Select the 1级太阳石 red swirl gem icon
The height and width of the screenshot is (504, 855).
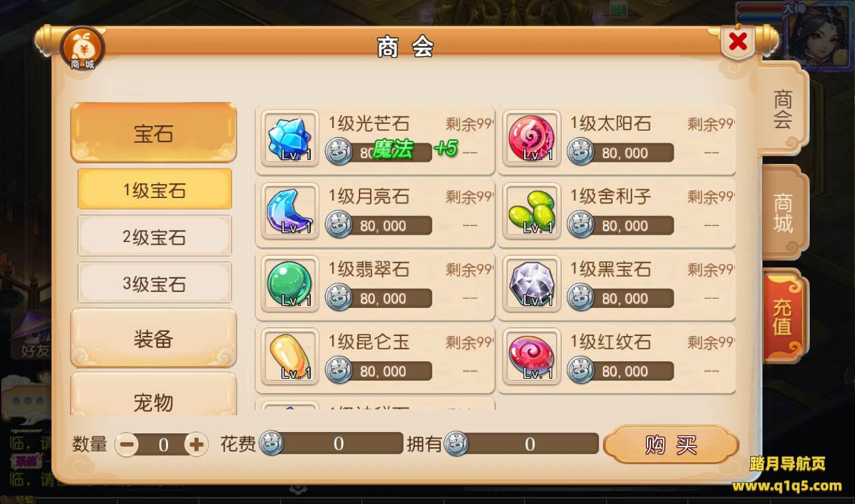[x=531, y=139]
